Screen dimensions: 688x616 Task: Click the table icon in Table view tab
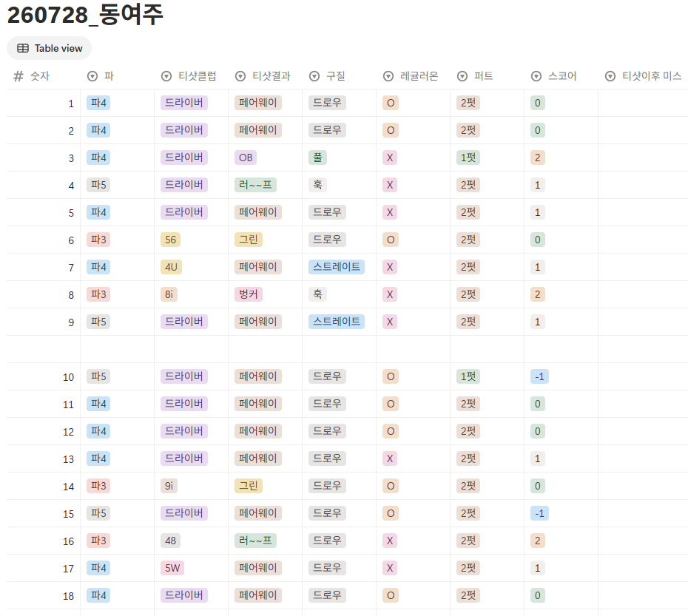coord(23,48)
